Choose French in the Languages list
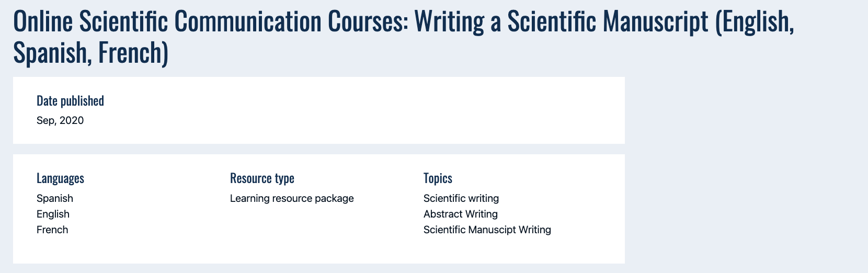 point(52,230)
